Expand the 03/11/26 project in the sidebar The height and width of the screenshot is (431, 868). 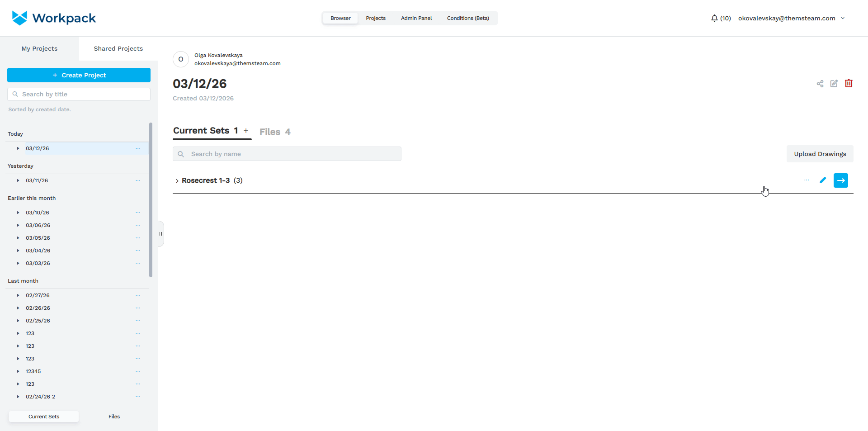point(17,180)
